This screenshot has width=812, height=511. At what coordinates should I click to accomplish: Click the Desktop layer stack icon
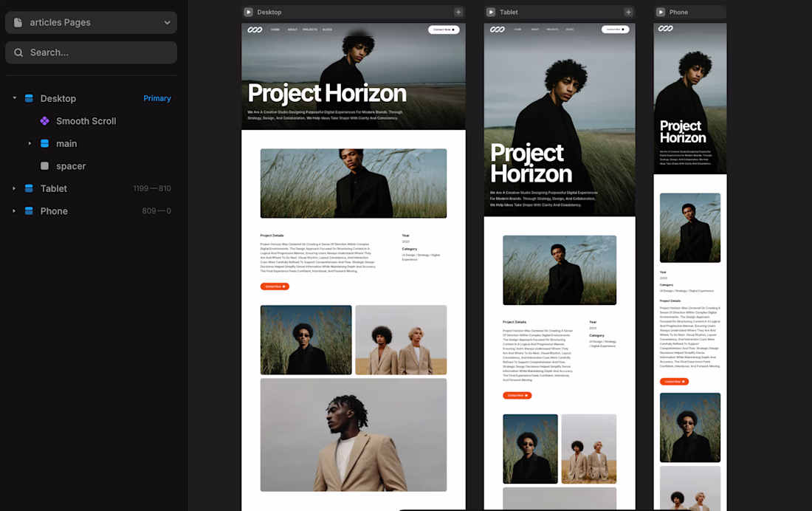point(29,98)
